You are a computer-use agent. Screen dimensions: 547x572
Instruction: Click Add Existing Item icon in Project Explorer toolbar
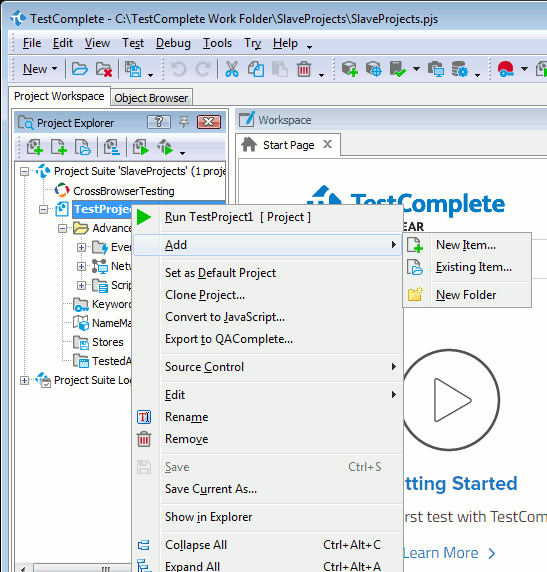pyautogui.click(x=82, y=147)
